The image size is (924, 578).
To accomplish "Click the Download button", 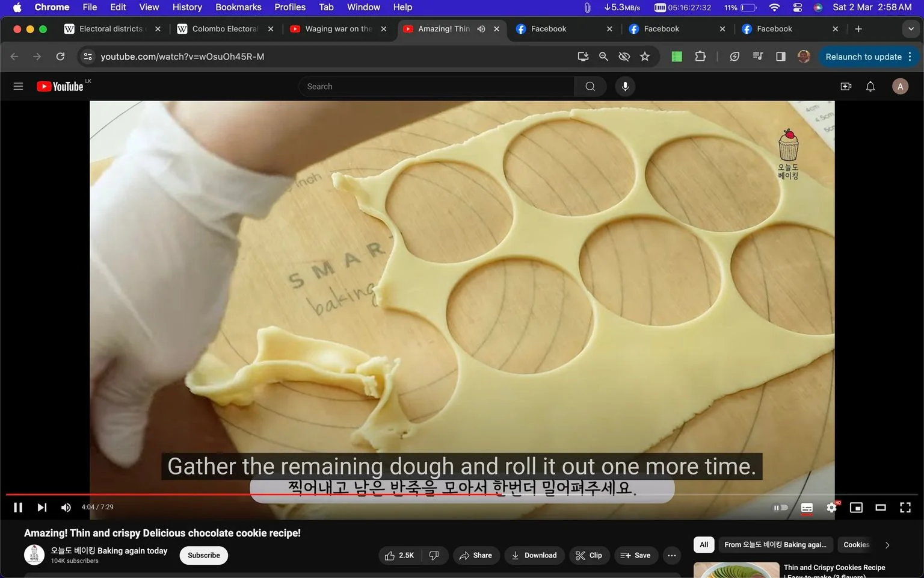I will 534,555.
